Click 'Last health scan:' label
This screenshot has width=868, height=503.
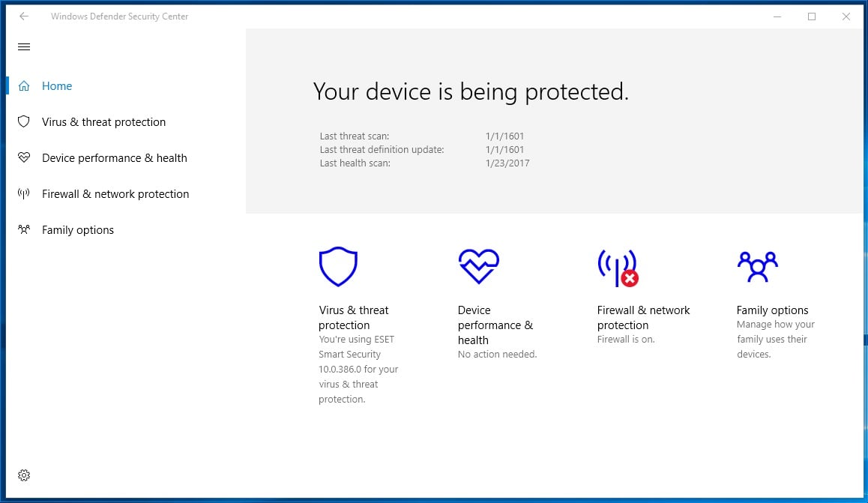click(355, 163)
